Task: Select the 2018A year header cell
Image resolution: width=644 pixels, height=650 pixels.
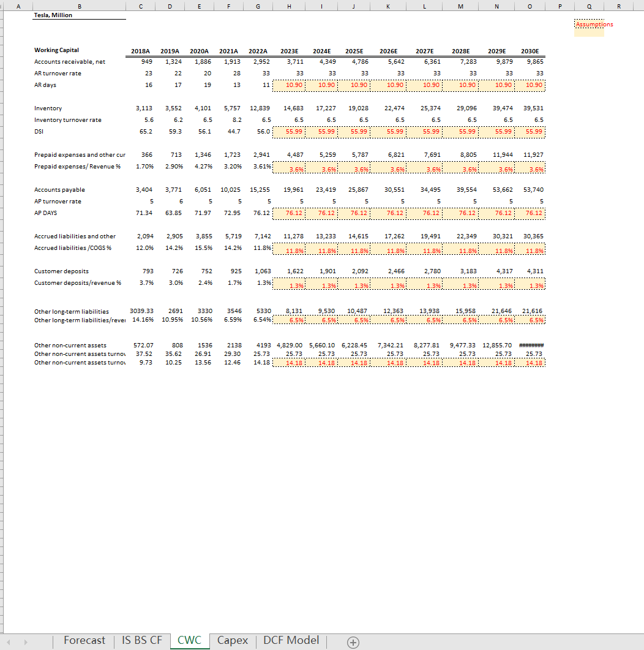Action: click(140, 51)
